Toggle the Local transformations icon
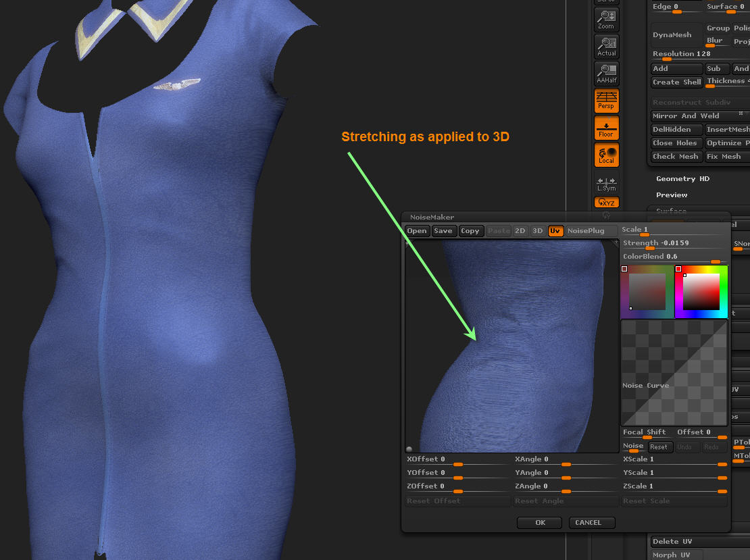The image size is (750, 560). coord(607,155)
